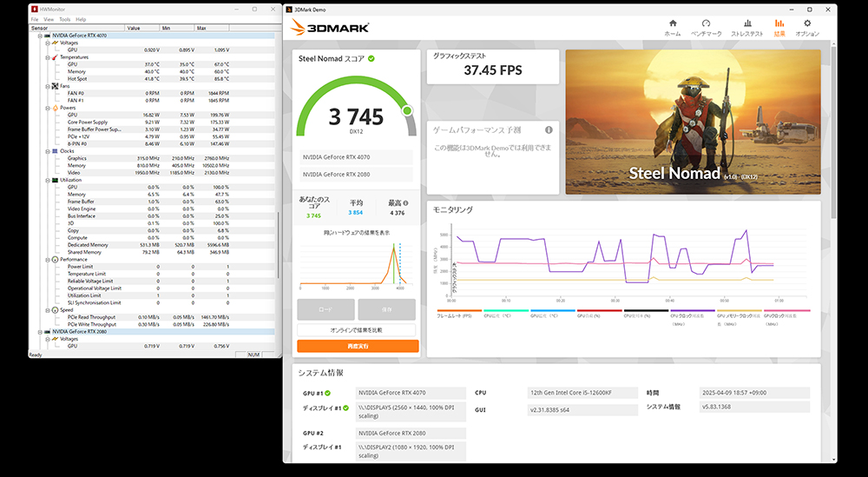868x477 pixels.
Task: Click the 12th Gen Intel Core i5-12600KF field
Action: click(582, 393)
